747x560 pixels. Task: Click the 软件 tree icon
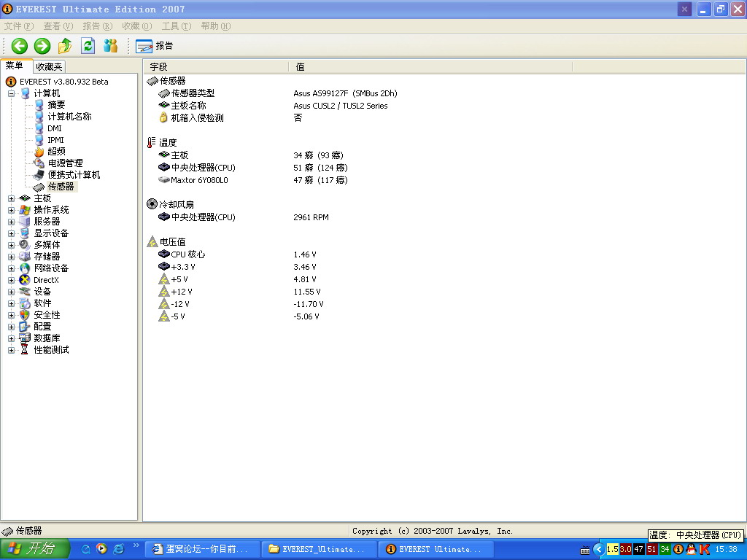pos(25,303)
